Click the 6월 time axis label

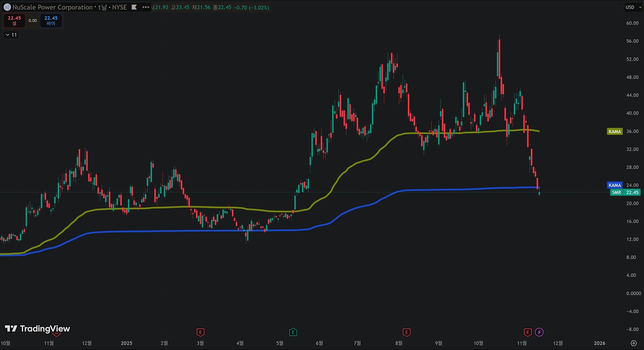tap(319, 343)
